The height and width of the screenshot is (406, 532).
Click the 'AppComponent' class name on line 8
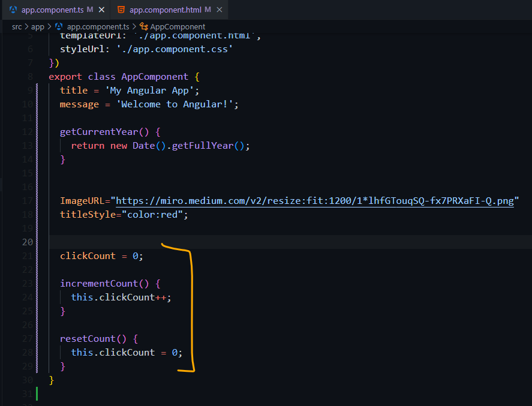[x=155, y=77]
